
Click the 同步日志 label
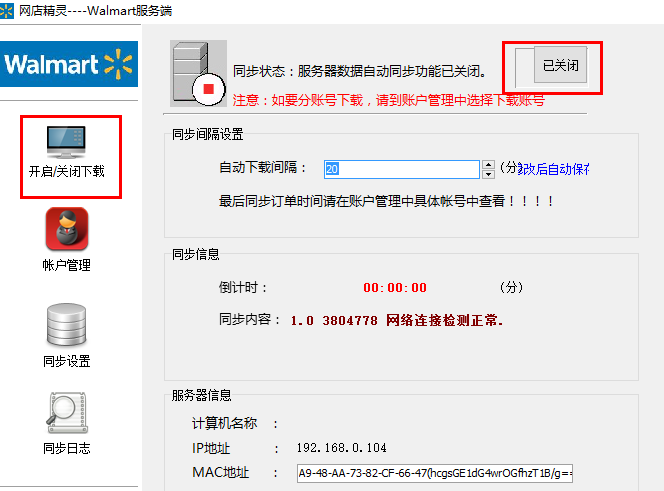[66, 448]
